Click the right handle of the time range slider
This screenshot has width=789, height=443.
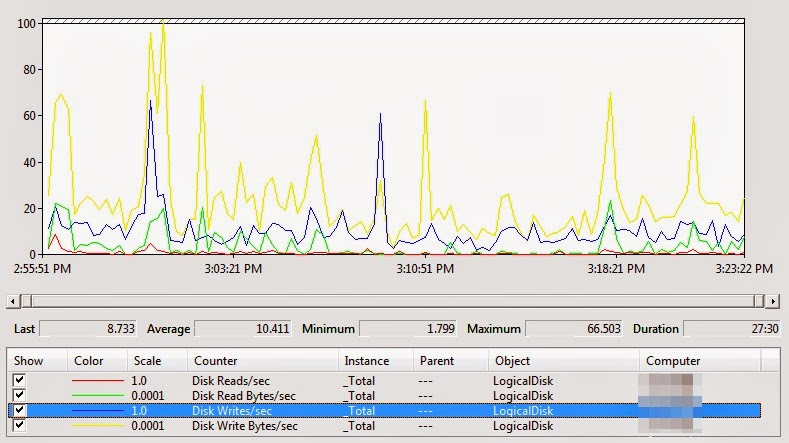point(759,302)
